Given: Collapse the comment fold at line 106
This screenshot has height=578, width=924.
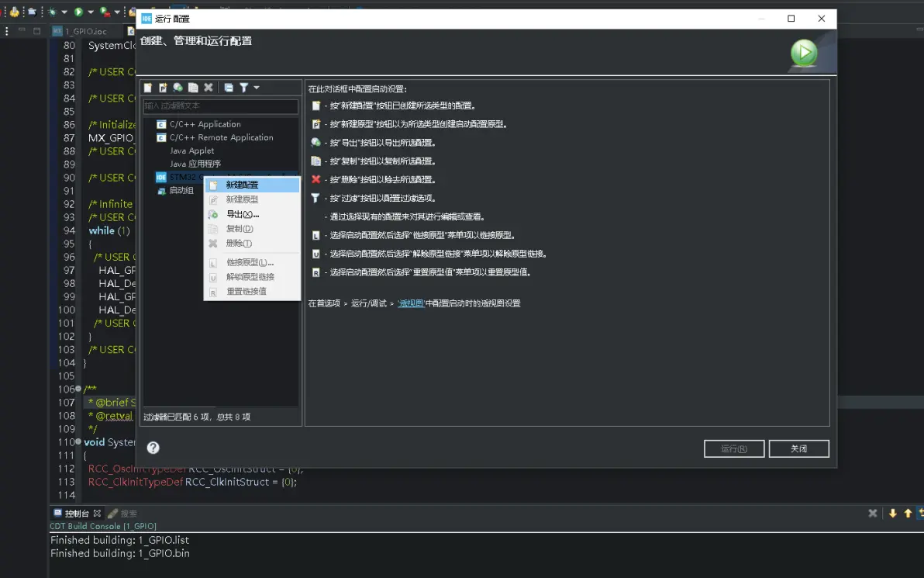Looking at the screenshot, I should (x=78, y=389).
